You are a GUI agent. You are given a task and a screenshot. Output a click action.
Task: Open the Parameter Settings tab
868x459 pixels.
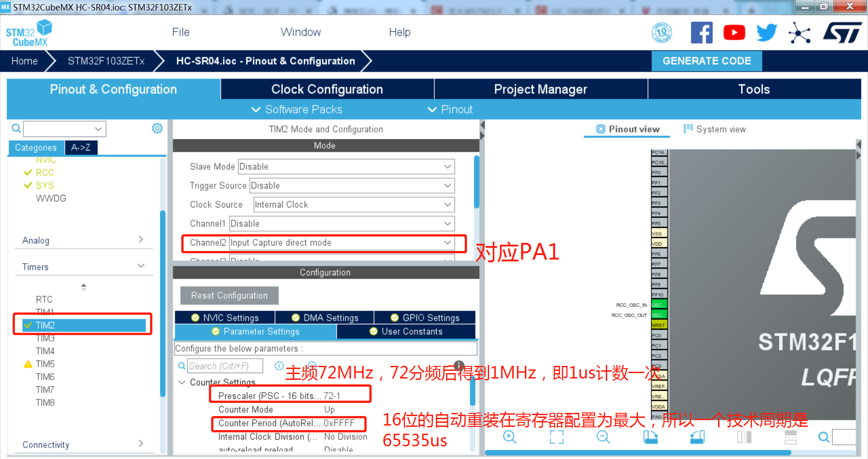255,331
